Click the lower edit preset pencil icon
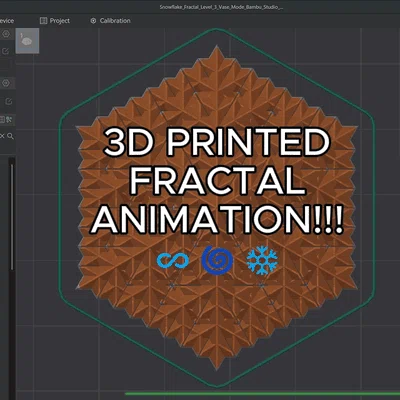 tap(9, 101)
